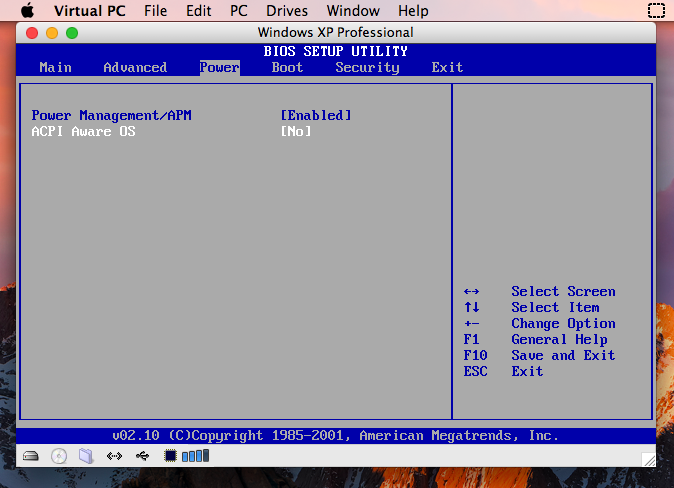Minimize the window with the yellow button
674x488 pixels.
52,33
